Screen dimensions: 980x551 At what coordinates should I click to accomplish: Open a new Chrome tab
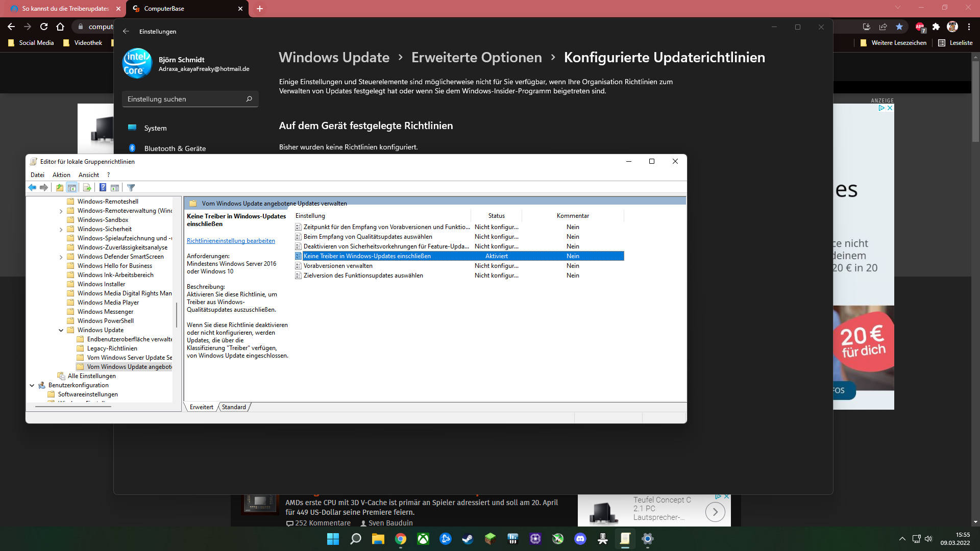(260, 9)
